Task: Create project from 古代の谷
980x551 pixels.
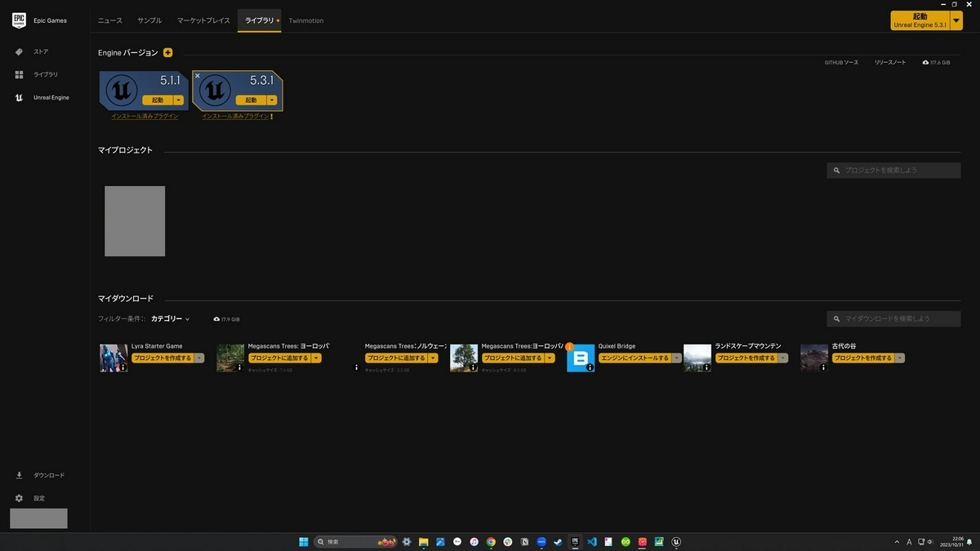Action: [x=862, y=358]
